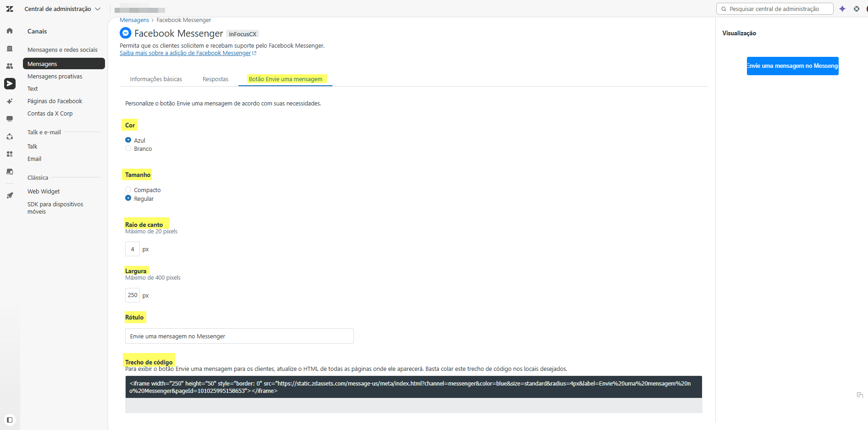The height and width of the screenshot is (430, 868).
Task: Open the rocket icon in the sidebar
Action: click(10, 195)
